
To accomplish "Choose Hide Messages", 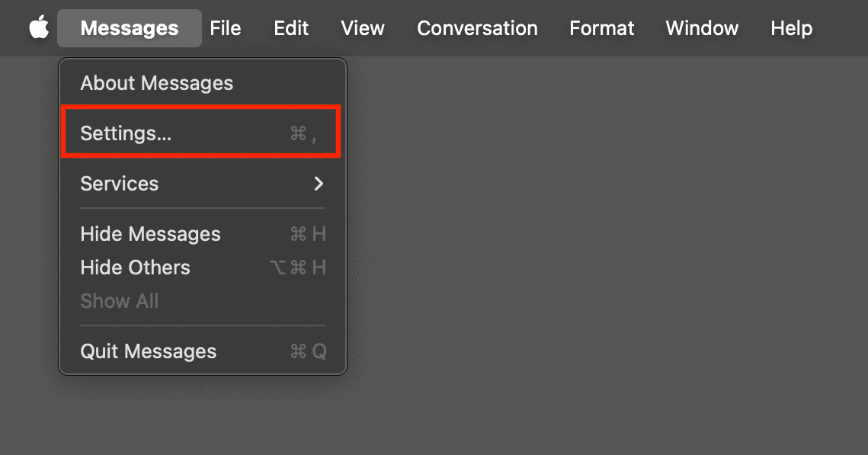I will point(150,234).
